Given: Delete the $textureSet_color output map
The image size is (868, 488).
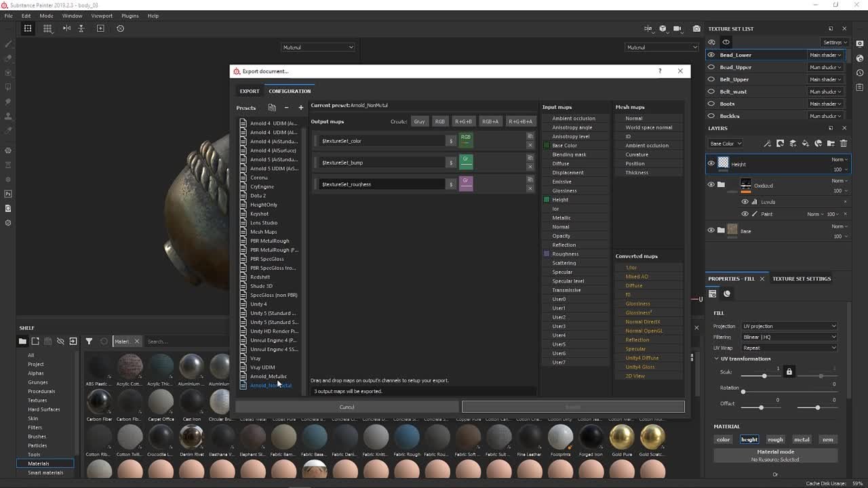Looking at the screenshot, I should click(530, 144).
